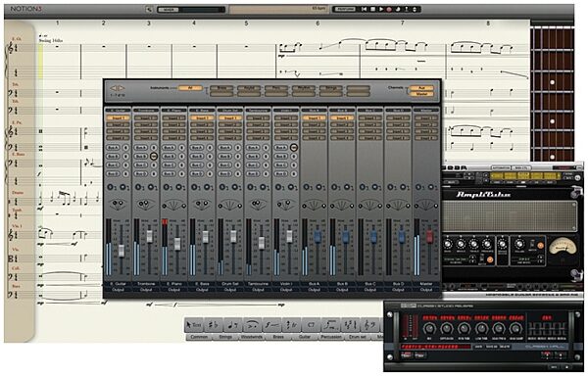The height and width of the screenshot is (376, 588).
Task: Select the pointer Text tool in the palette
Action: (194, 325)
